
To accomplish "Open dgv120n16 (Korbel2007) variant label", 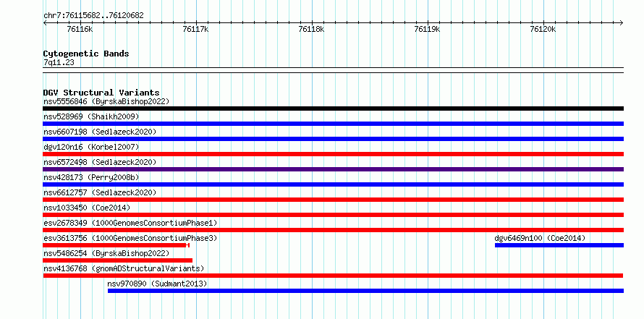I will (x=91, y=147).
